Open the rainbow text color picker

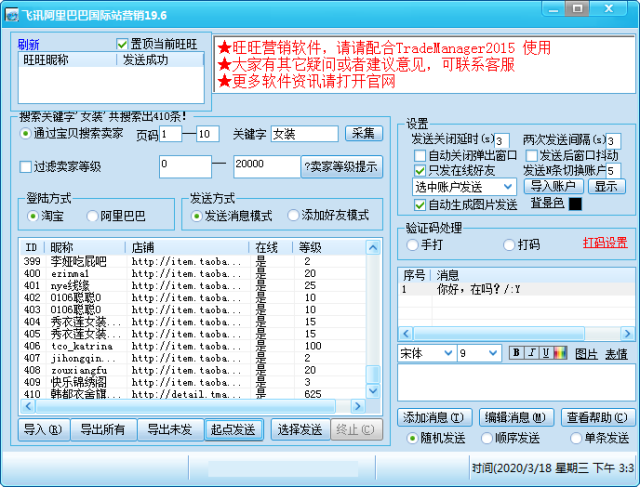click(x=560, y=353)
